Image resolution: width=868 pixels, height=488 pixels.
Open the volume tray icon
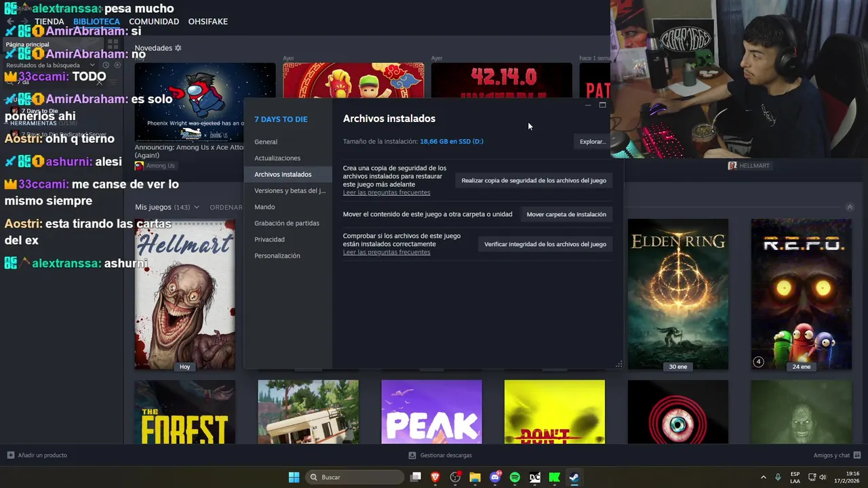point(823,477)
